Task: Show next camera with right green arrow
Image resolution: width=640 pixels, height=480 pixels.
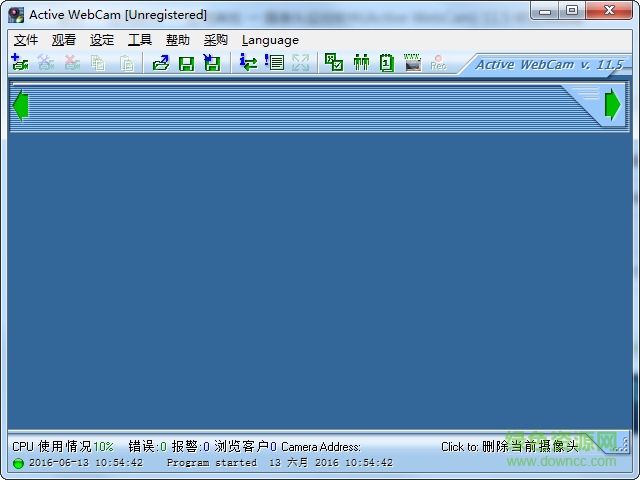Action: (x=612, y=104)
